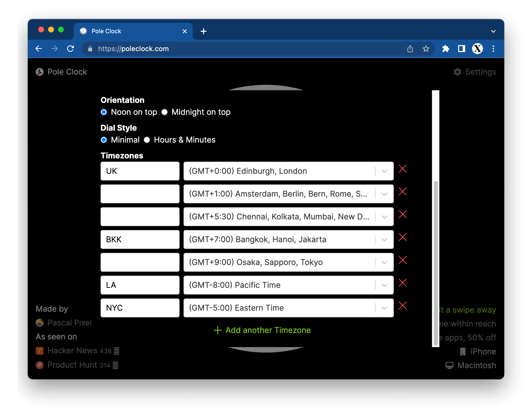Open a new browser tab
The image size is (532, 416).
(x=204, y=31)
